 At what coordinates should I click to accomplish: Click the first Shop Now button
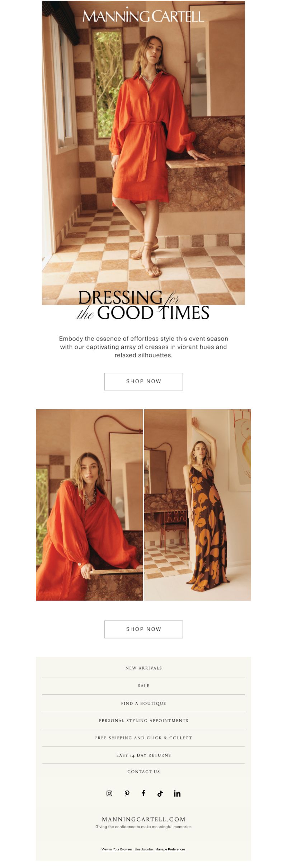143,381
